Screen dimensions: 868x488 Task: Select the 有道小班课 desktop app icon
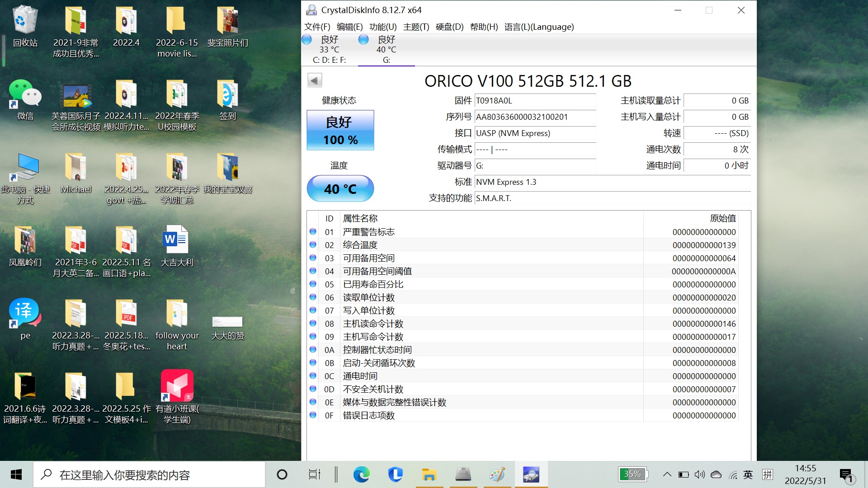coord(177,398)
